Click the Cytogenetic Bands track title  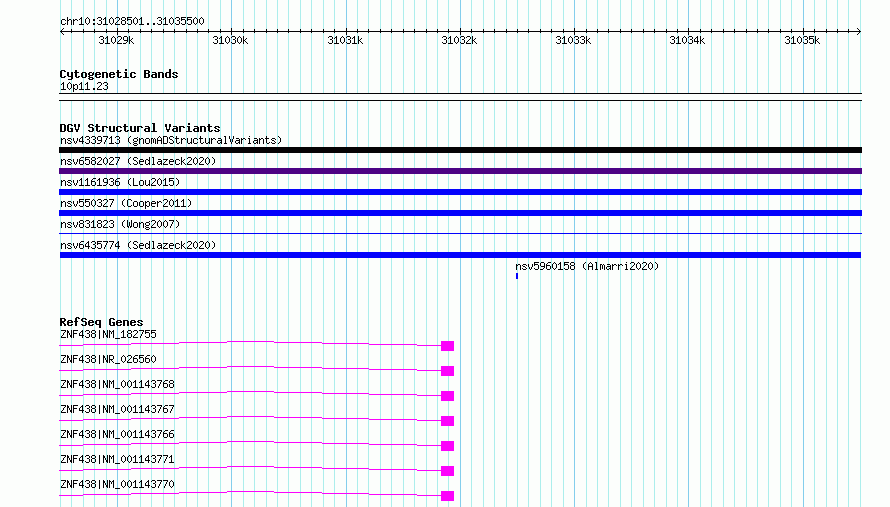click(119, 74)
